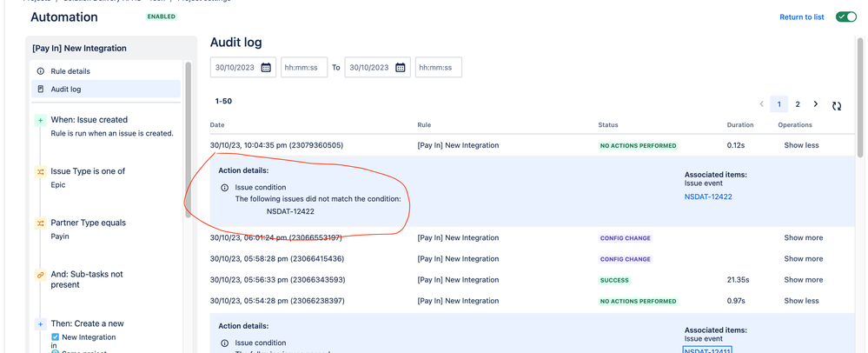This screenshot has height=353, width=868.
Task: Click the Duration column header
Action: [x=740, y=125]
